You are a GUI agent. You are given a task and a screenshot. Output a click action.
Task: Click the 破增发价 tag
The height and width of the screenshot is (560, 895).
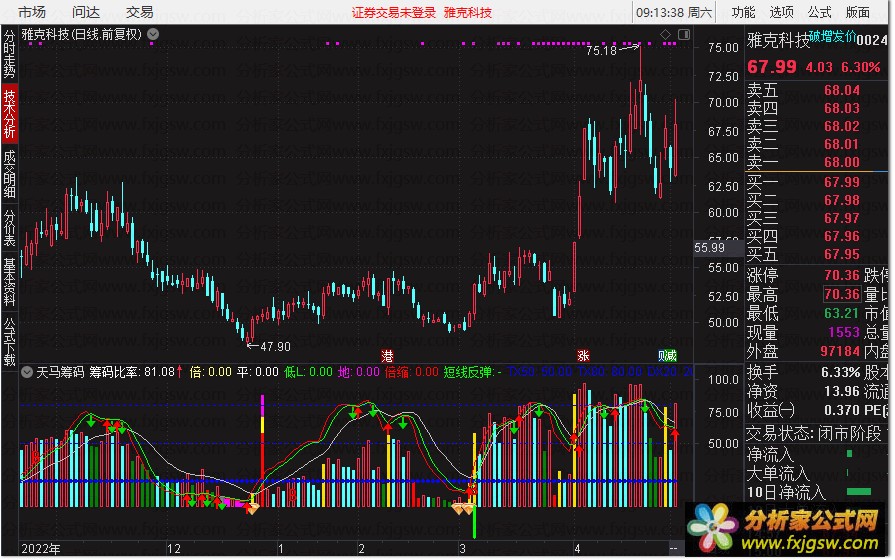tap(832, 37)
